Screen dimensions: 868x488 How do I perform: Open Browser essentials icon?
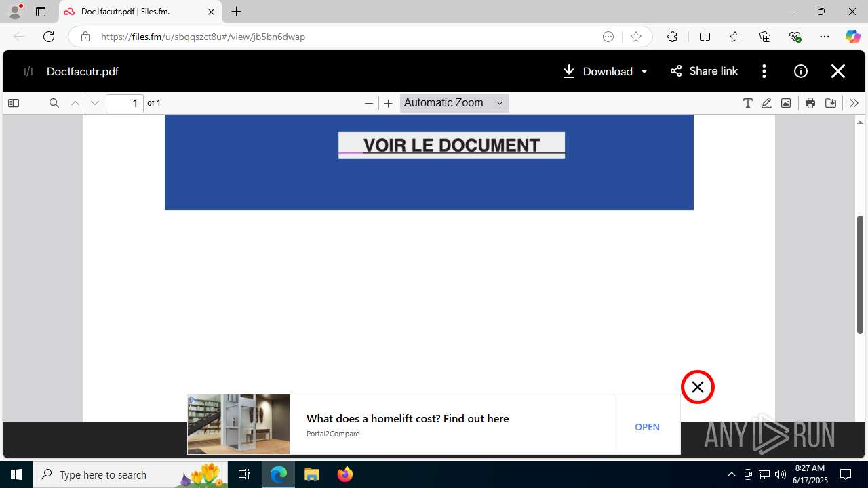click(795, 37)
